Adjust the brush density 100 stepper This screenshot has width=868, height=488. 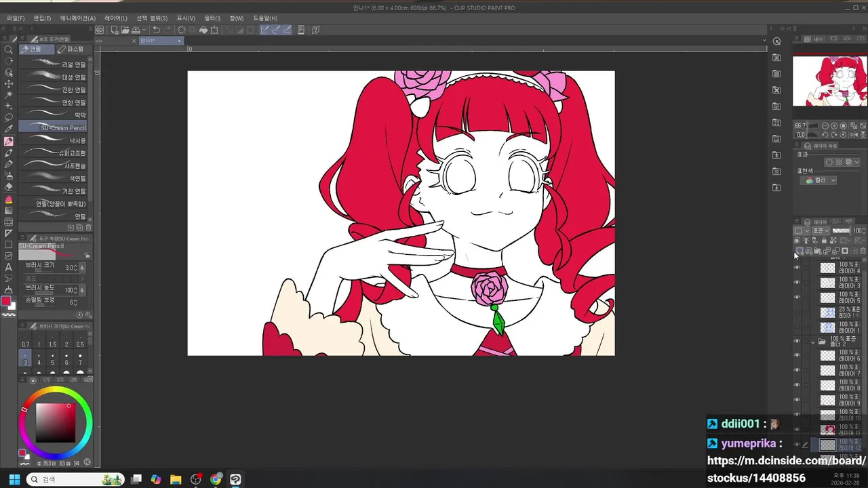coord(74,290)
